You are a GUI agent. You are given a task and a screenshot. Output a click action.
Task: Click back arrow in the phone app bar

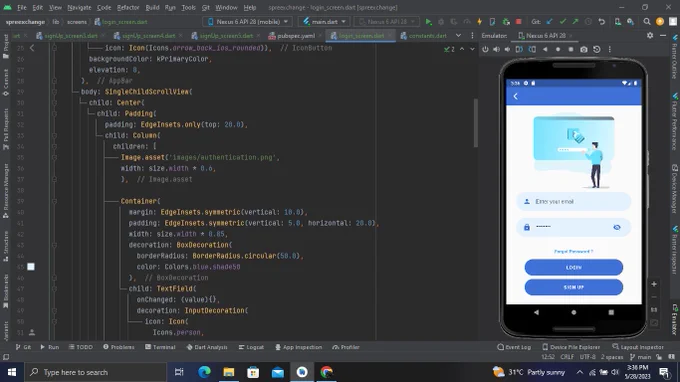point(516,96)
